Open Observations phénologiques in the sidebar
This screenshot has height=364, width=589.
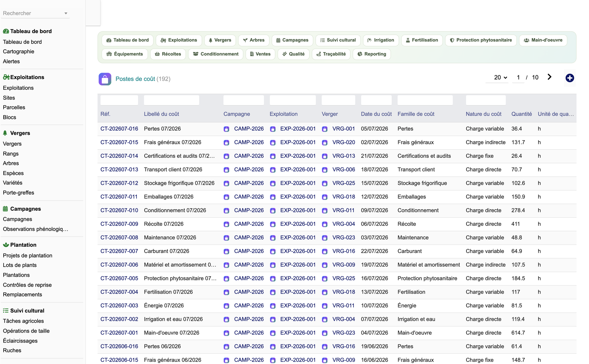[x=35, y=229]
